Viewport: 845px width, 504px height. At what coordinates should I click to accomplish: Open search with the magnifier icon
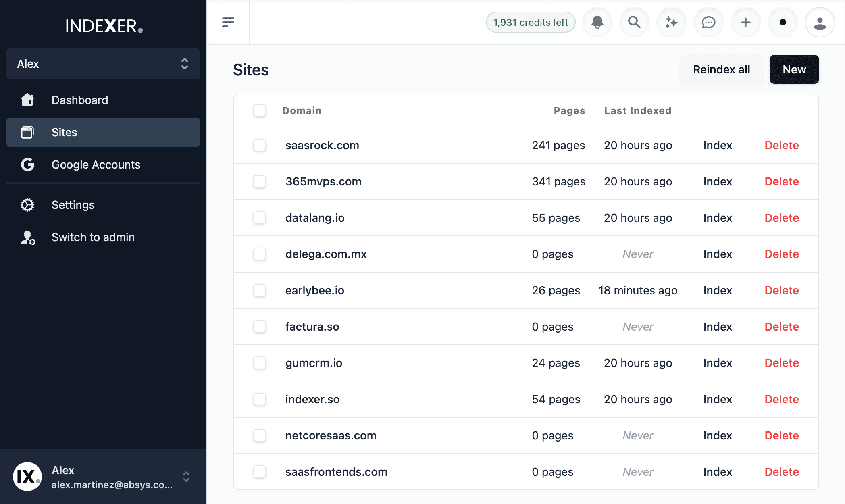pos(634,22)
